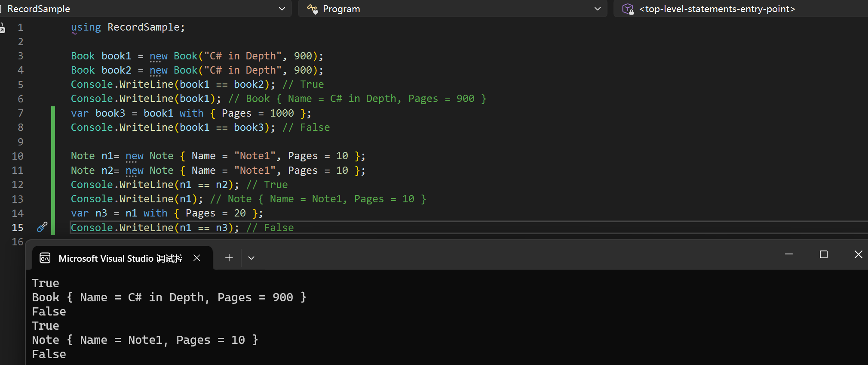Viewport: 868px width, 365px height.
Task: Click the value 20 on line 14
Action: click(x=240, y=213)
